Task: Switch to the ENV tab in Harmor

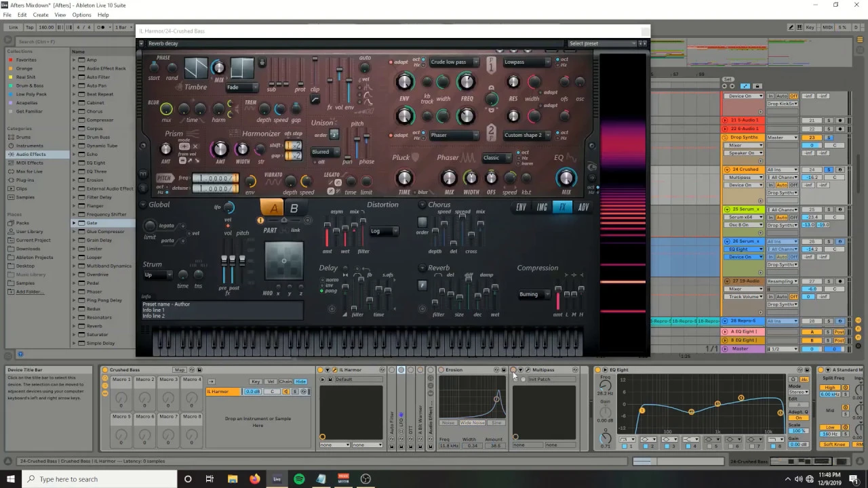Action: (521, 207)
